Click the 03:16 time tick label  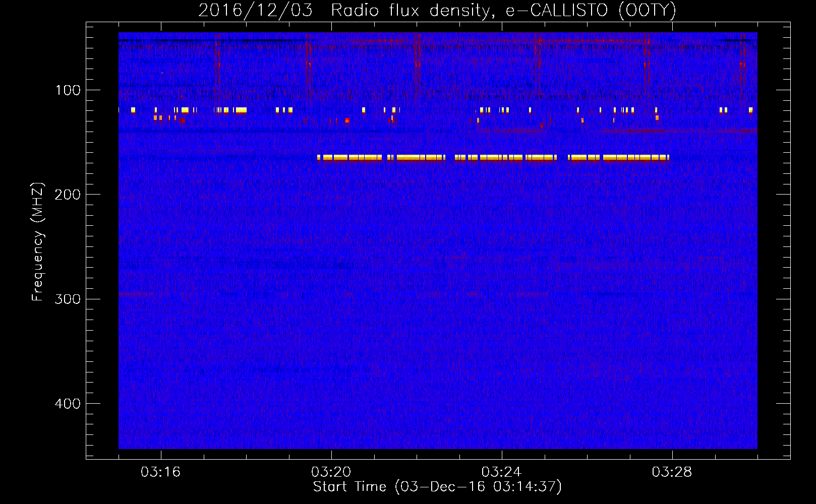coord(160,472)
